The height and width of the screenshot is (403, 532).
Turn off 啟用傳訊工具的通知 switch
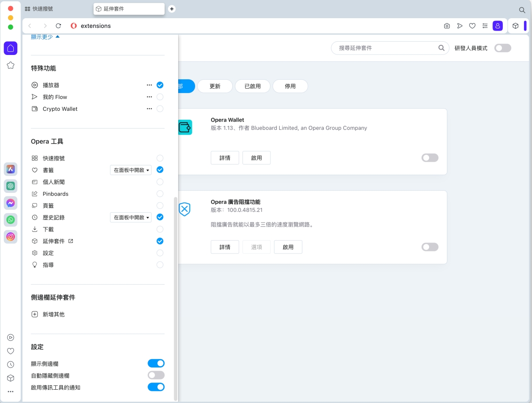click(156, 387)
